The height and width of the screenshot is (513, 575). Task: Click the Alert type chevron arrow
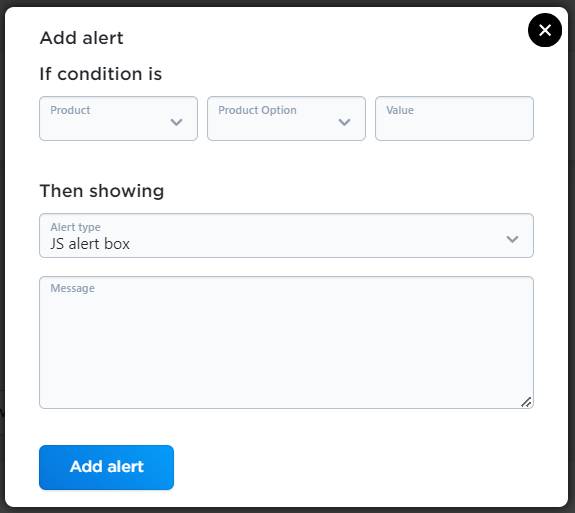point(512,239)
